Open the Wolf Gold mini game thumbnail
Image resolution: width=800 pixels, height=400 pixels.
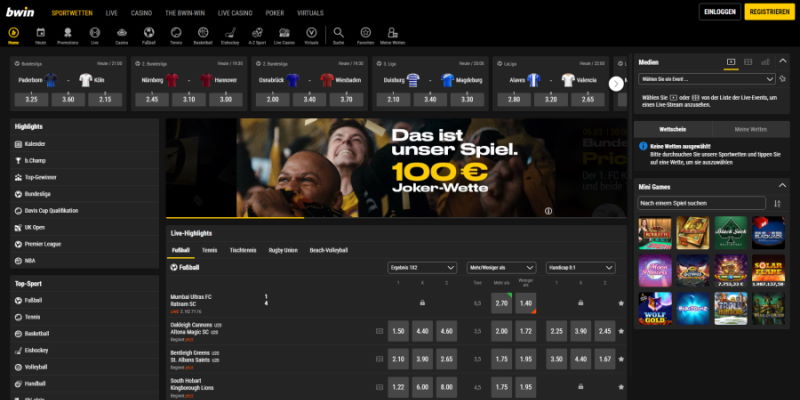click(655, 309)
